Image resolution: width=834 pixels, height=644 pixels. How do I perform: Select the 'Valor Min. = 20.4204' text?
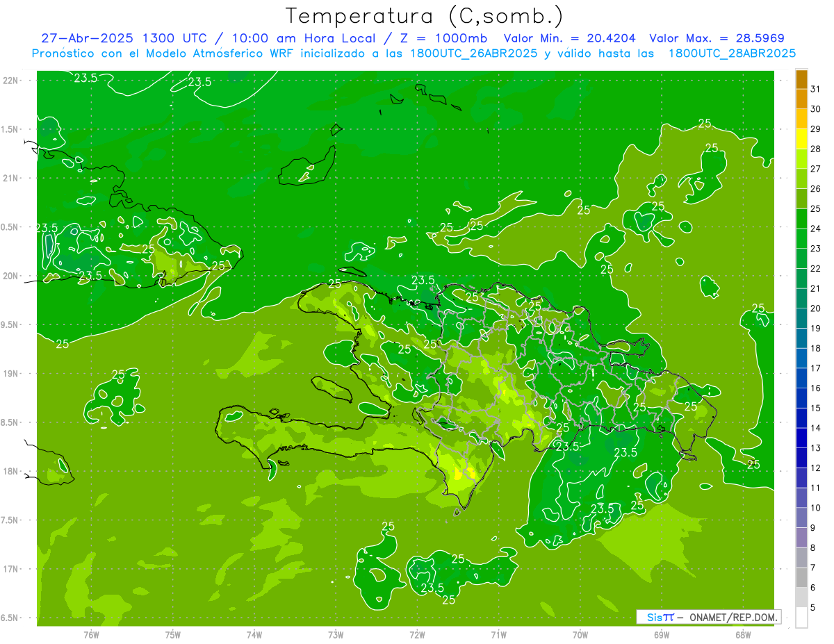569,38
